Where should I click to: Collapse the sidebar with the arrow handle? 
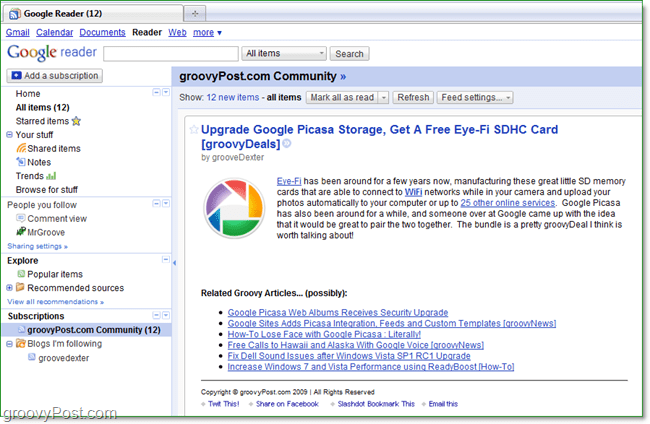pyautogui.click(x=175, y=263)
